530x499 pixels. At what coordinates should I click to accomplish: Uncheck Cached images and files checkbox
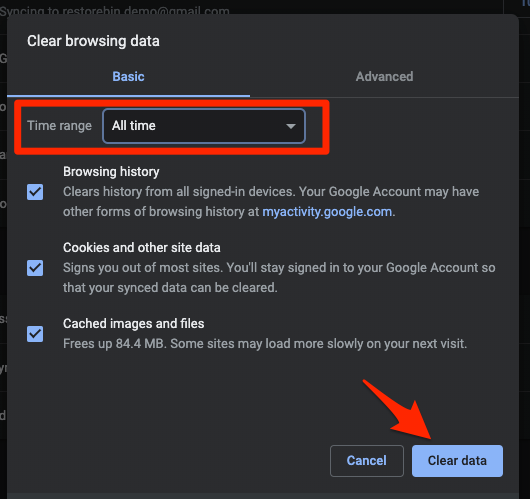(x=35, y=334)
